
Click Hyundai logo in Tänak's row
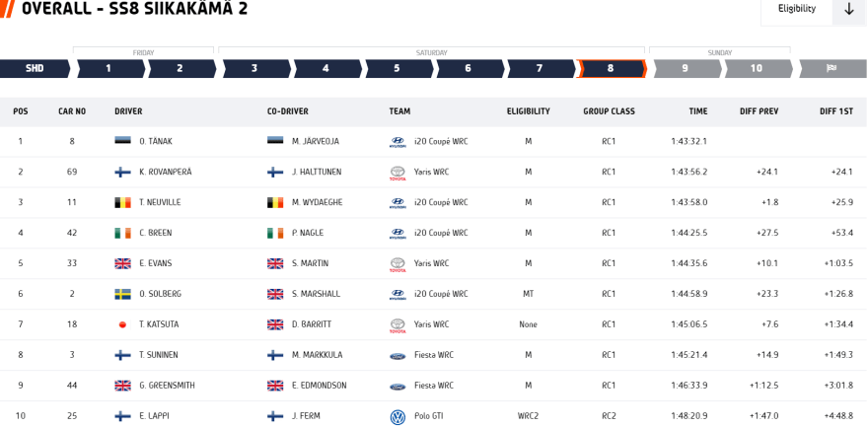tap(398, 142)
